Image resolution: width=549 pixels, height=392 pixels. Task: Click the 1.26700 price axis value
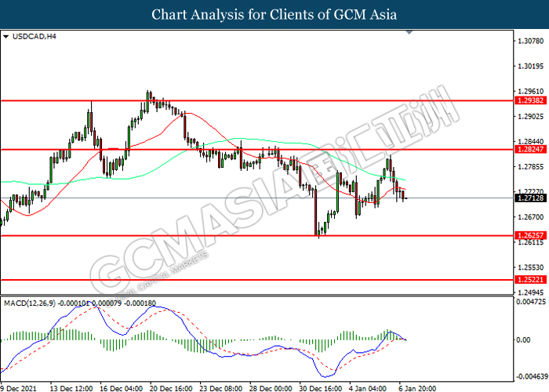530,217
